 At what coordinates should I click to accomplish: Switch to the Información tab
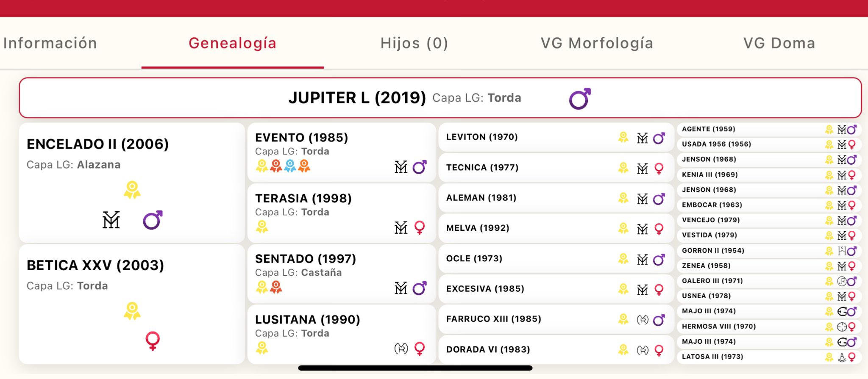point(50,43)
